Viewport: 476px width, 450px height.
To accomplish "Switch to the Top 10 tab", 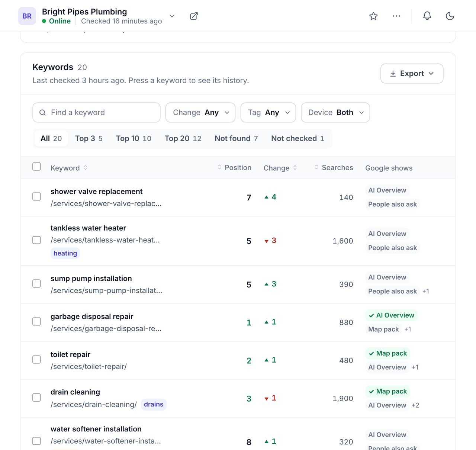I will click(x=134, y=138).
